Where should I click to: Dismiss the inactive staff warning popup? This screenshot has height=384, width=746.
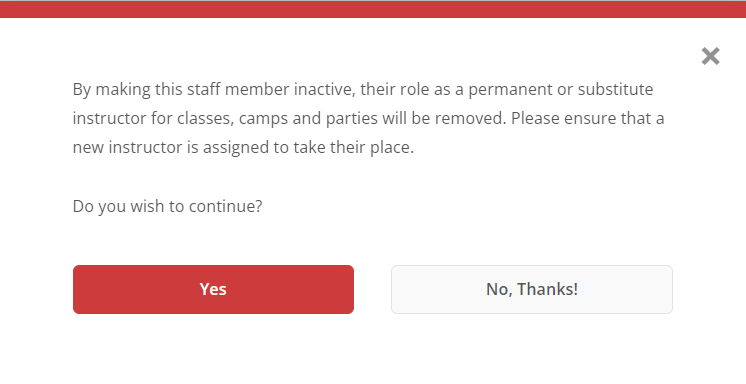point(710,56)
